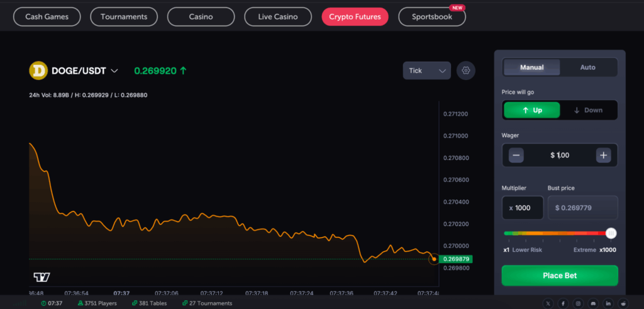Click the Bust price field

pyautogui.click(x=583, y=208)
